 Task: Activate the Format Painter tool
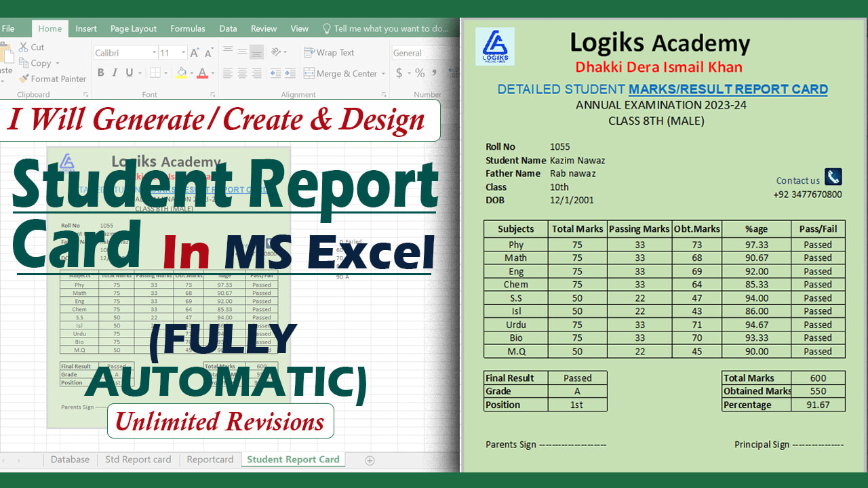[x=24, y=77]
